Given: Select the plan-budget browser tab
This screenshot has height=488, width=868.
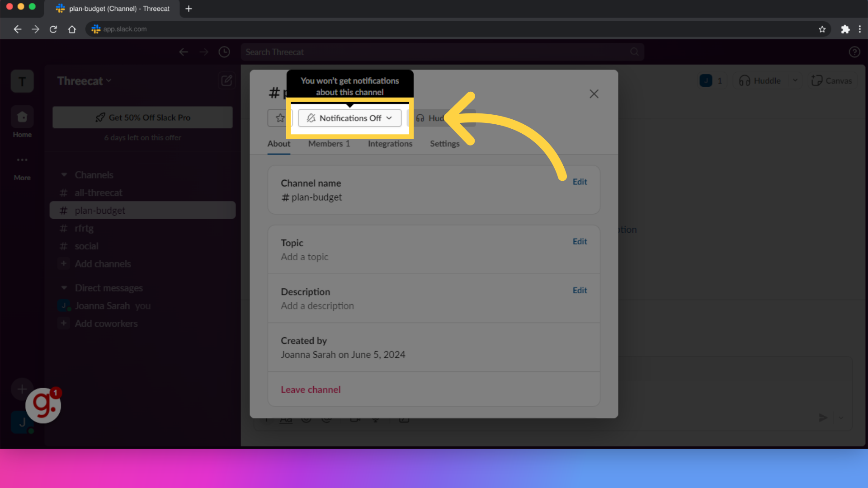Looking at the screenshot, I should point(113,9).
